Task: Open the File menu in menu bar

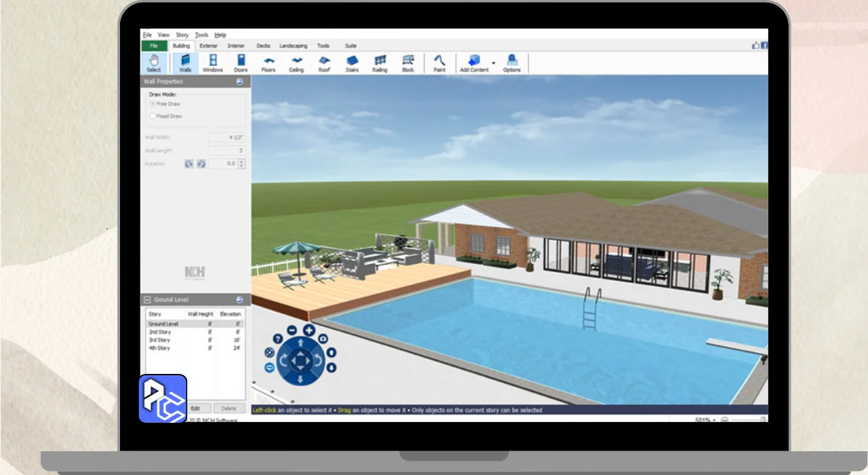Action: pos(147,35)
